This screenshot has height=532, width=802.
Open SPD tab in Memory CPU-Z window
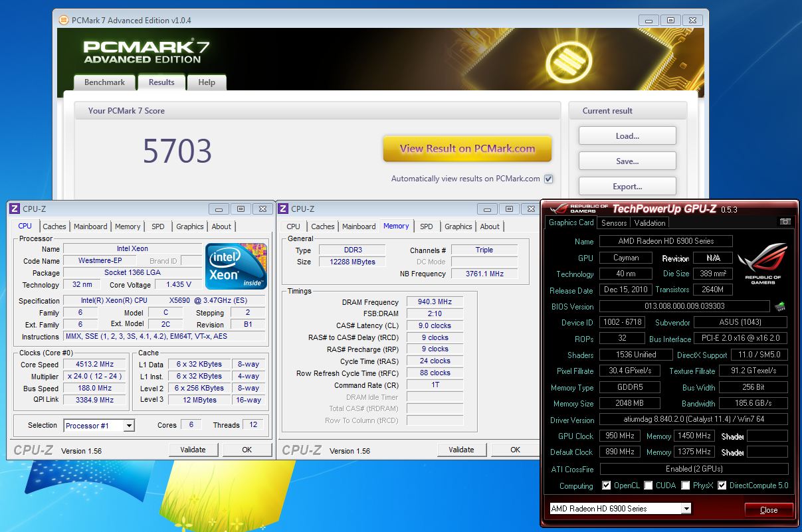point(427,226)
